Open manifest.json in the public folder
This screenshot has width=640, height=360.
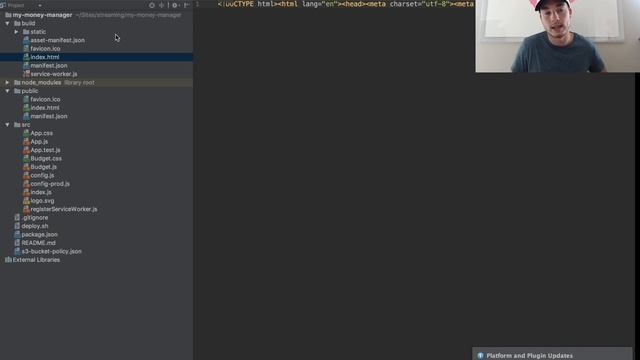(49, 116)
